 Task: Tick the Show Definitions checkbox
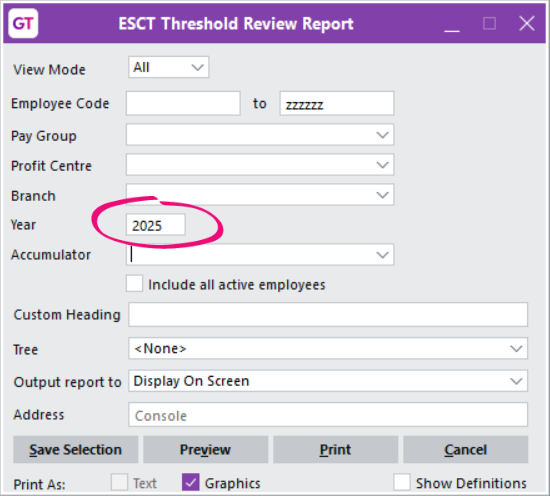pos(402,482)
